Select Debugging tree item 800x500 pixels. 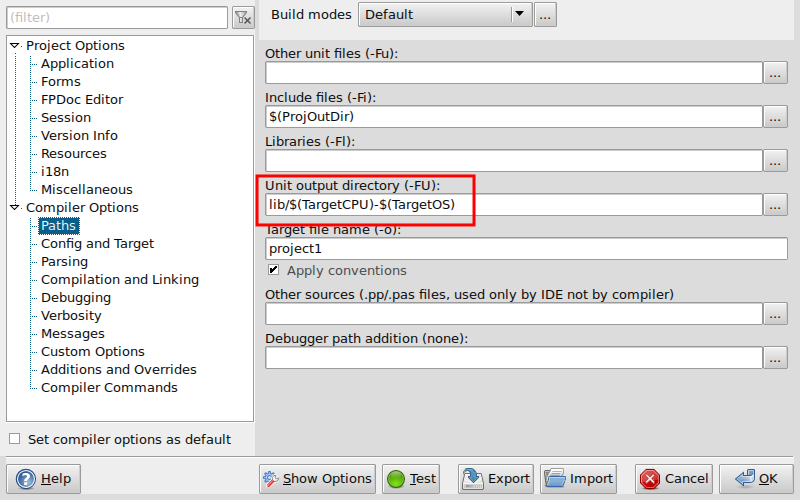tap(76, 297)
